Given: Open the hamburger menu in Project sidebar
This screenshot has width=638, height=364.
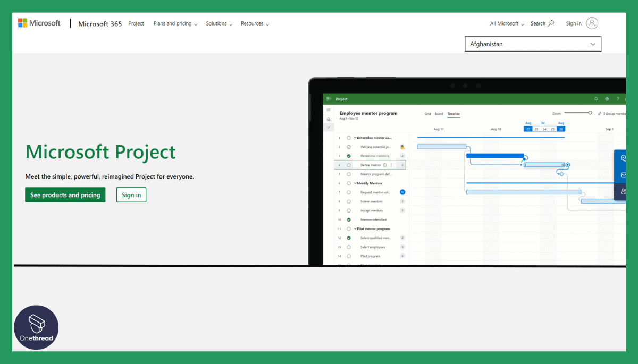Looking at the screenshot, I should point(329,110).
